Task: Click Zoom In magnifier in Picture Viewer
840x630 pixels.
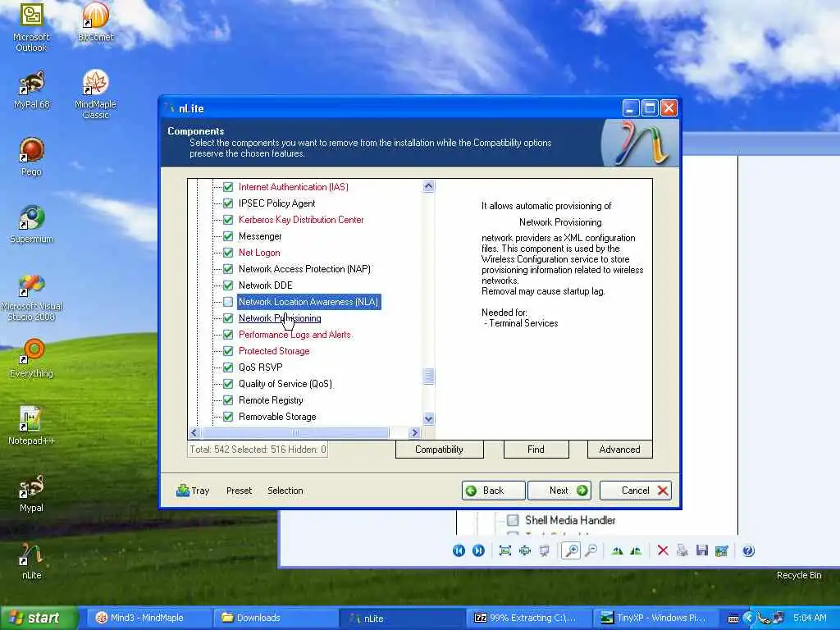Action: pyautogui.click(x=572, y=550)
